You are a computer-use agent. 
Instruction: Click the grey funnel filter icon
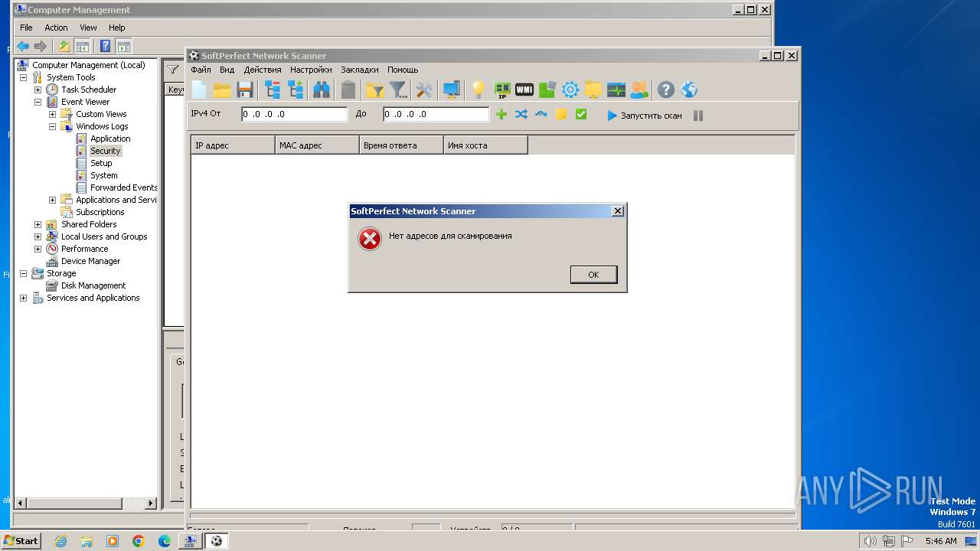point(398,90)
